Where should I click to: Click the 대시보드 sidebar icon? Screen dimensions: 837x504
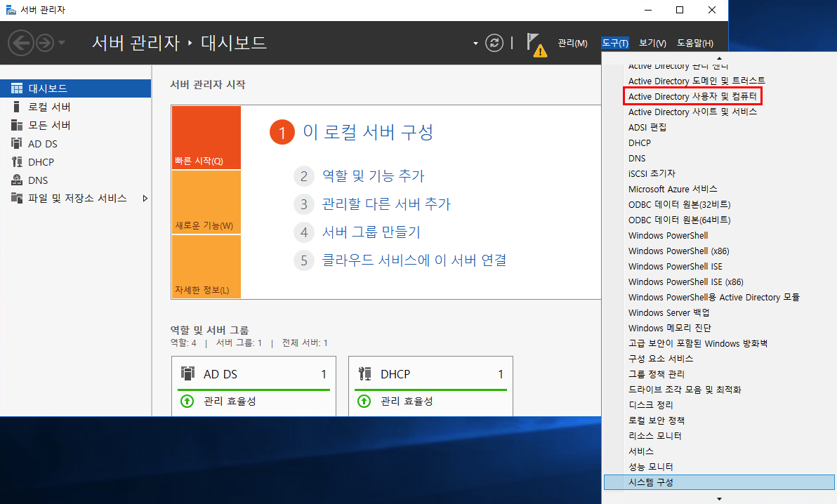[17, 88]
